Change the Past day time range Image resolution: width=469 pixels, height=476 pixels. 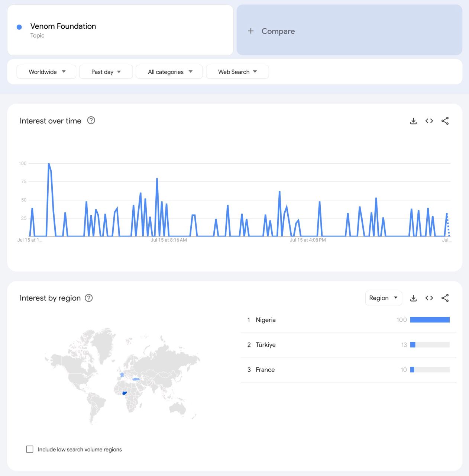click(106, 72)
